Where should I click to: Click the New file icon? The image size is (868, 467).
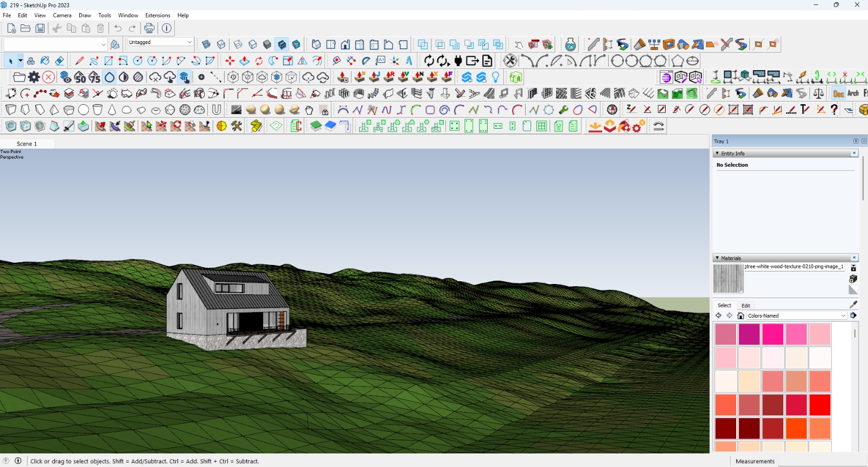click(x=11, y=28)
